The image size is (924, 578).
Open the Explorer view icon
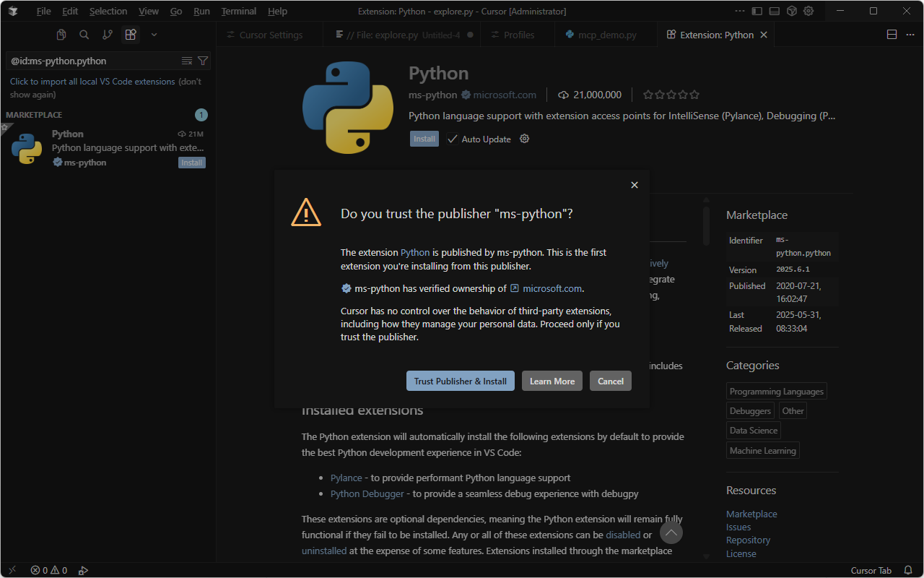pos(61,35)
